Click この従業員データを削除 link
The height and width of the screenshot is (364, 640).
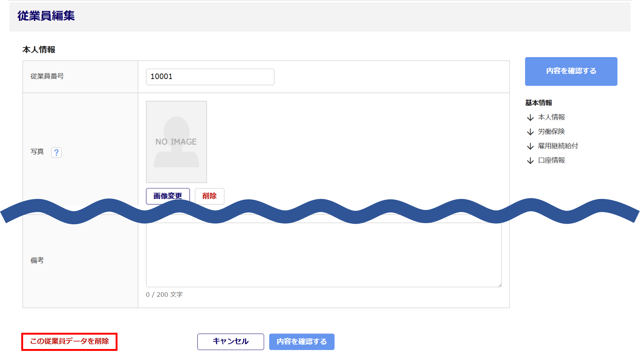click(x=69, y=341)
